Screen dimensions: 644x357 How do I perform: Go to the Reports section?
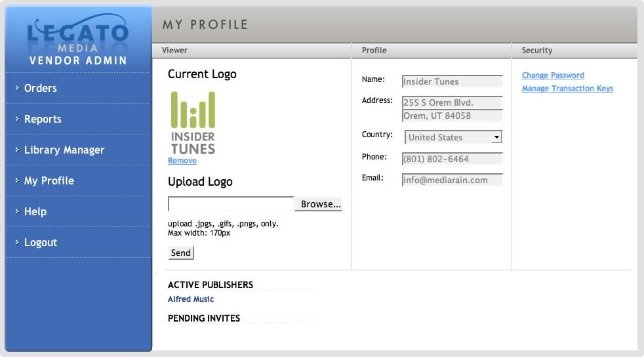[43, 119]
